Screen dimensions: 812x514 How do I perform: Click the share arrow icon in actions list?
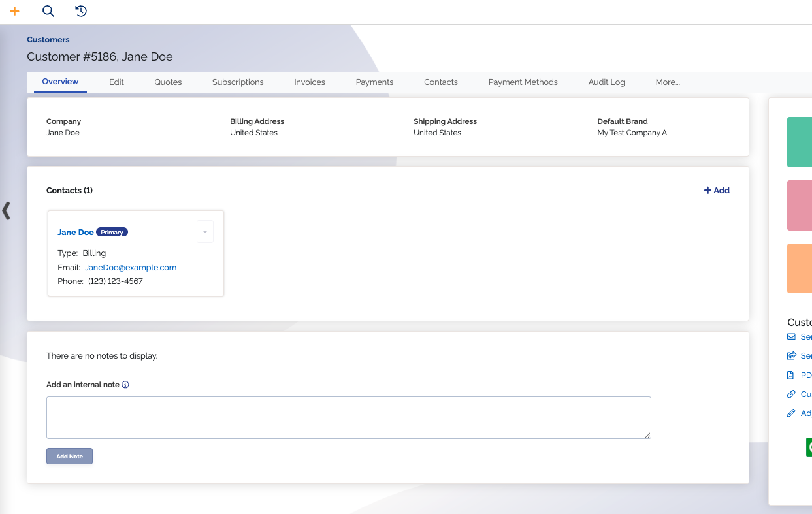pos(791,356)
